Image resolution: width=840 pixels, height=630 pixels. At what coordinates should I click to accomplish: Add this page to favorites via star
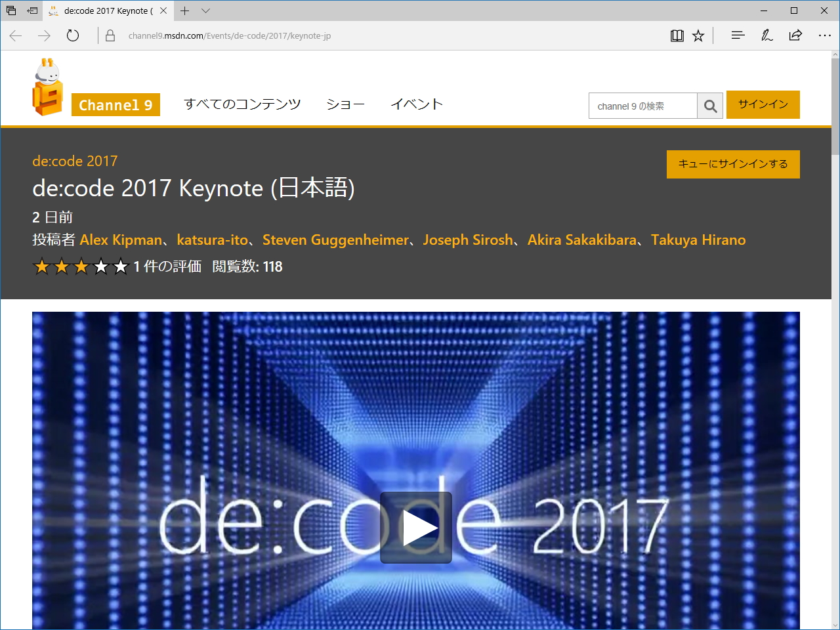698,35
